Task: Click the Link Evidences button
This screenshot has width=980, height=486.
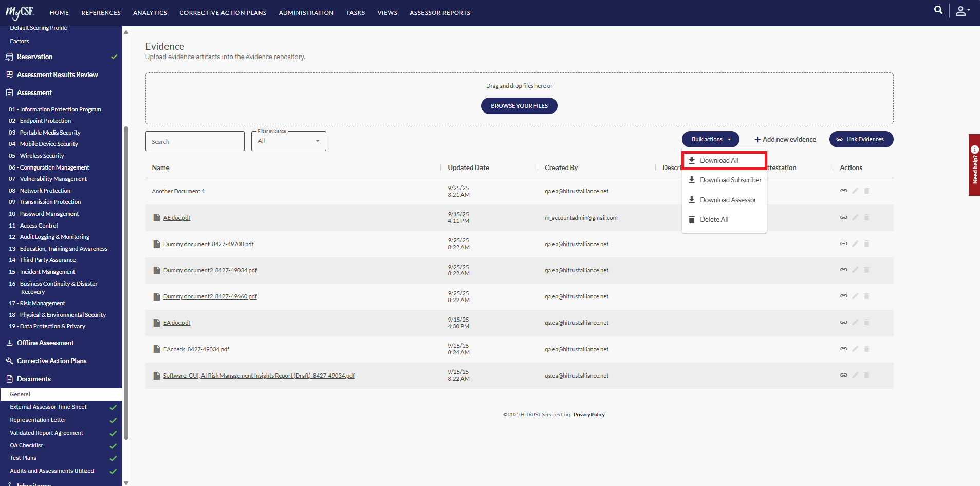Action: click(861, 139)
